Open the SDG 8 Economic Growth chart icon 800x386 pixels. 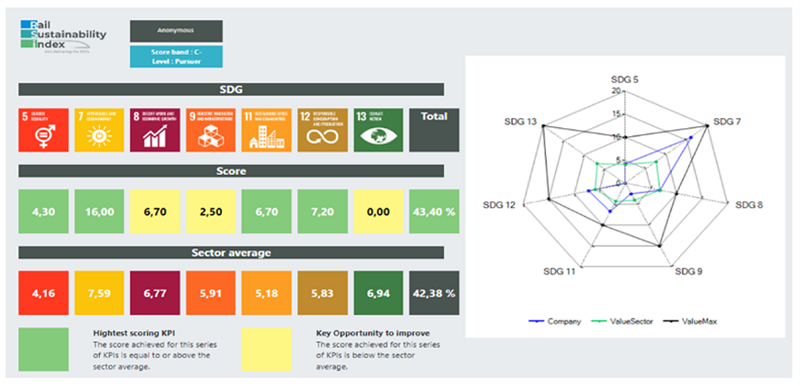[x=155, y=130]
